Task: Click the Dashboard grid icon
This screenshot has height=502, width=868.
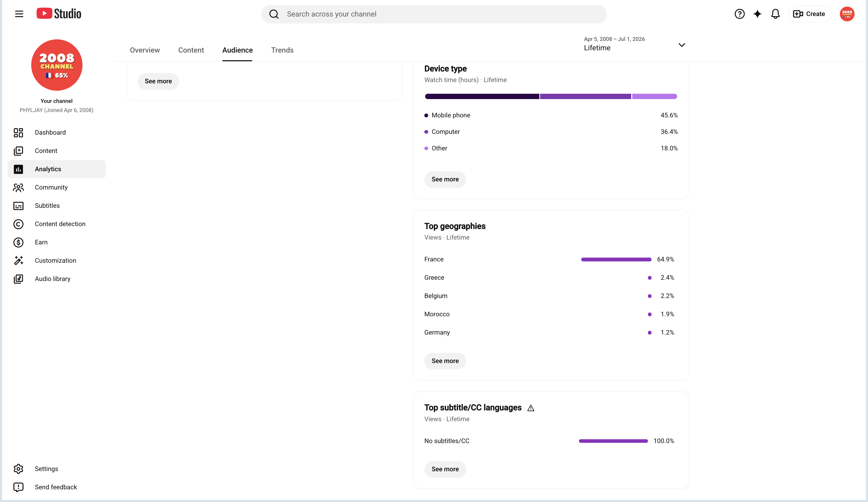Action: [x=18, y=132]
